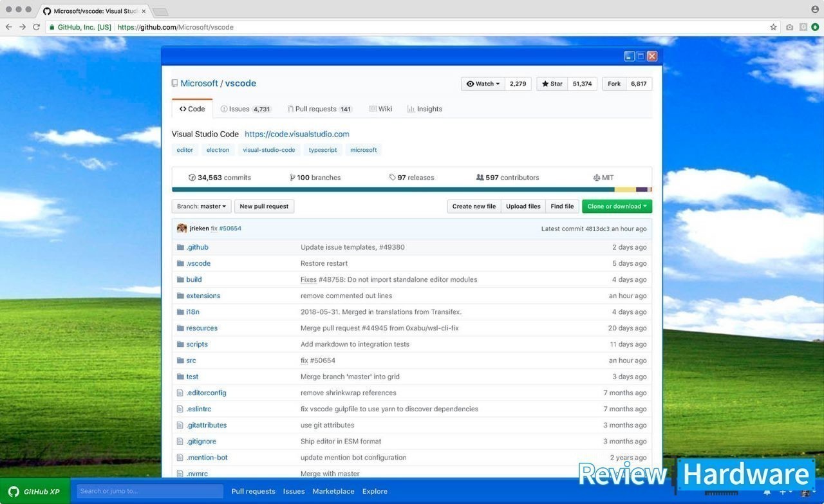Click the file icon for .editorconfig
This screenshot has width=824, height=504.
click(x=180, y=393)
